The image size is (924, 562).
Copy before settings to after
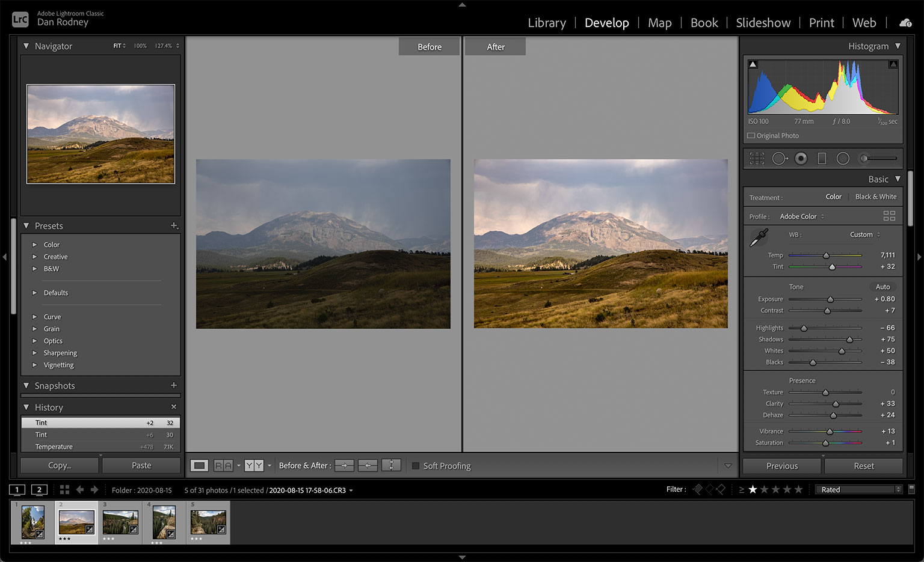[x=344, y=465]
